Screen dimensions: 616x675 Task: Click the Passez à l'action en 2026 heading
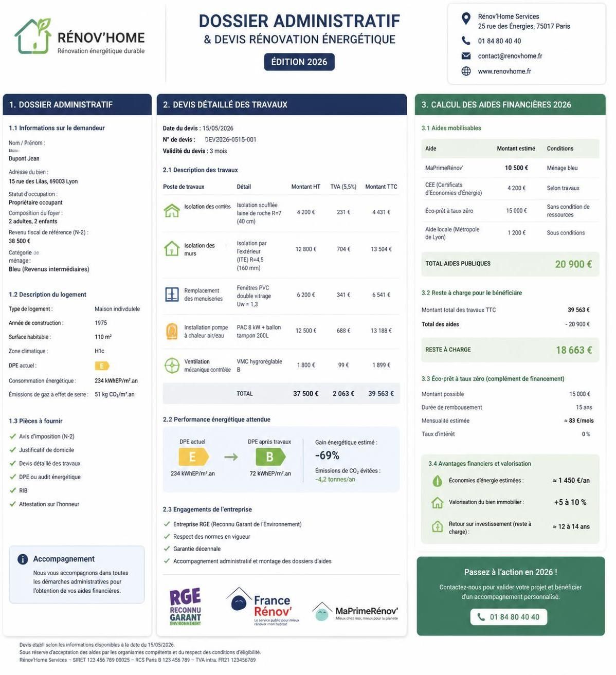click(511, 572)
